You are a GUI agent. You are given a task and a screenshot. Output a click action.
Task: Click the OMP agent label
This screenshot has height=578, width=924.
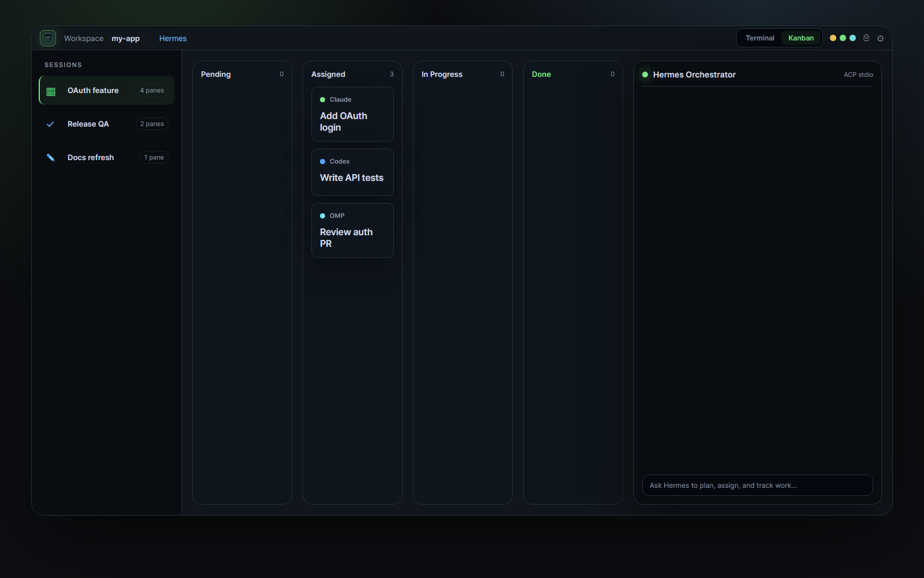click(337, 216)
